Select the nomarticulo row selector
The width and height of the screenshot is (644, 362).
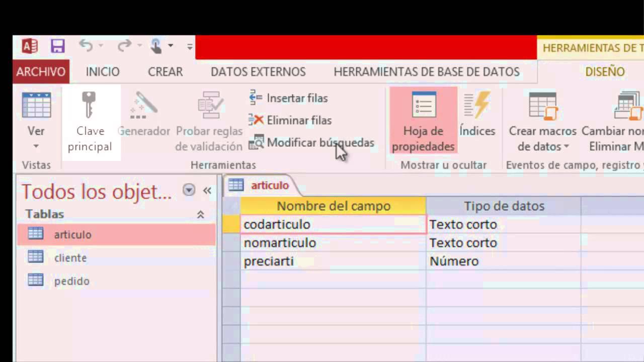point(231,243)
